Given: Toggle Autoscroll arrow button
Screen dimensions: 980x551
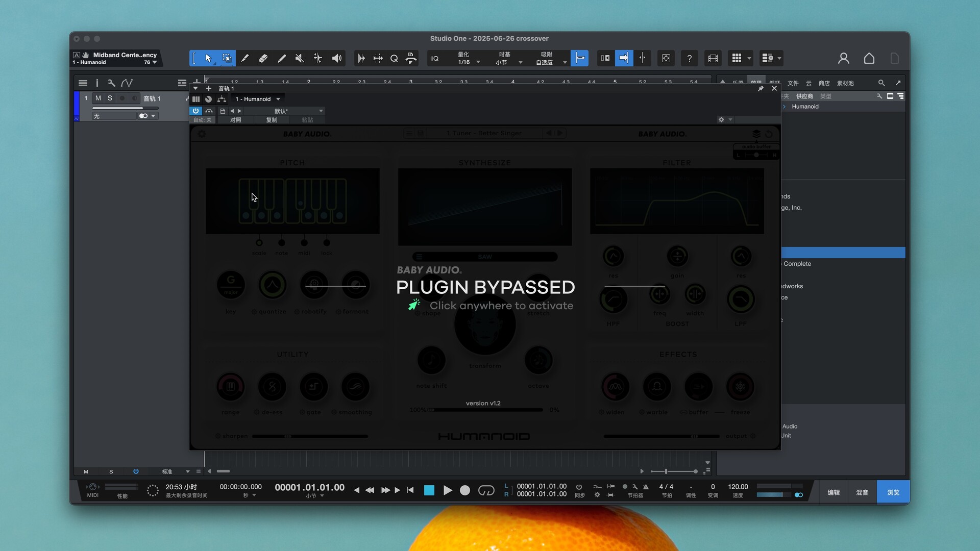Looking at the screenshot, I should [x=624, y=58].
